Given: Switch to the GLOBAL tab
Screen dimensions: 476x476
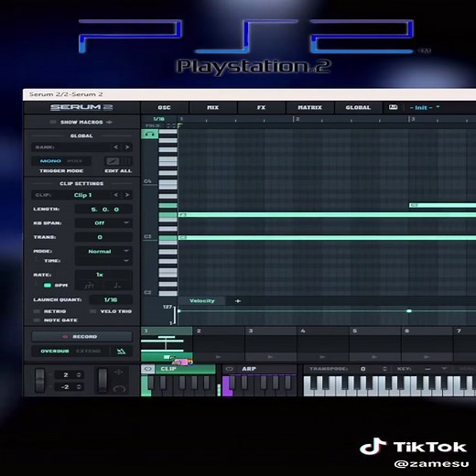Looking at the screenshot, I should (x=358, y=107).
